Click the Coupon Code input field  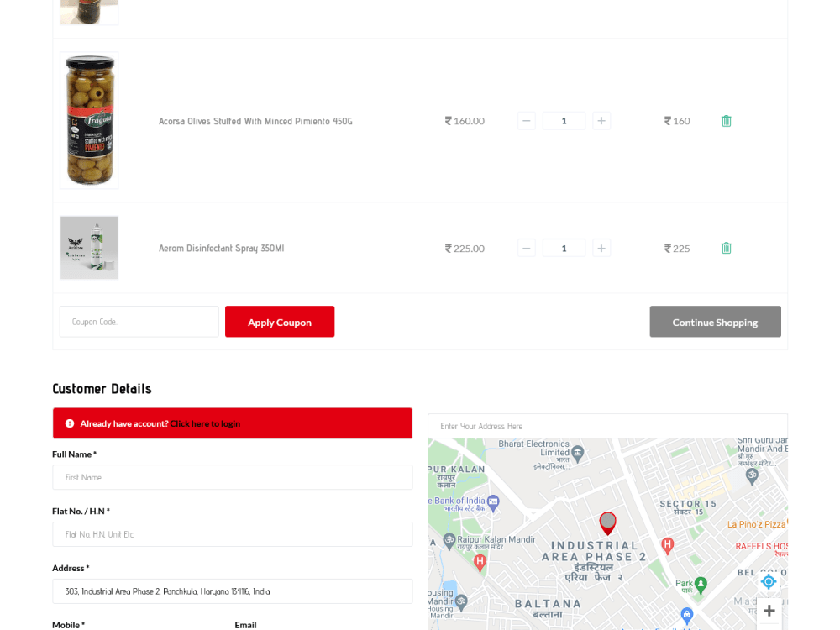pos(139,321)
